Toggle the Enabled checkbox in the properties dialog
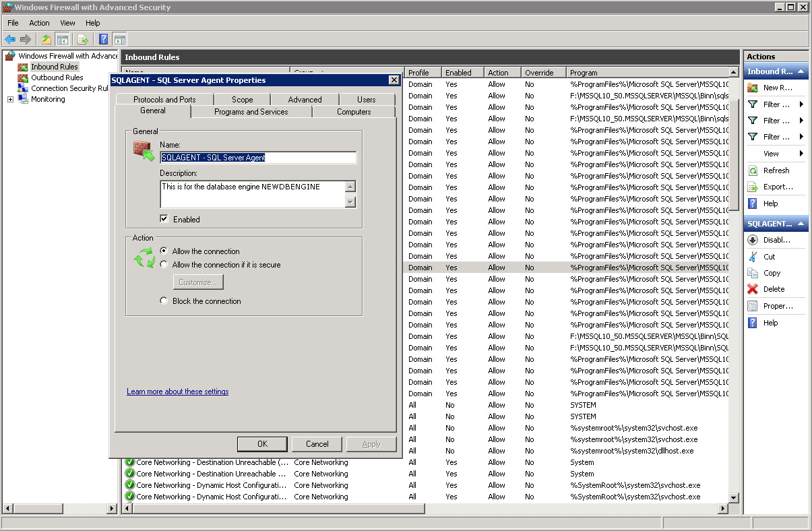Viewport: 812px width, 531px height. tap(164, 219)
